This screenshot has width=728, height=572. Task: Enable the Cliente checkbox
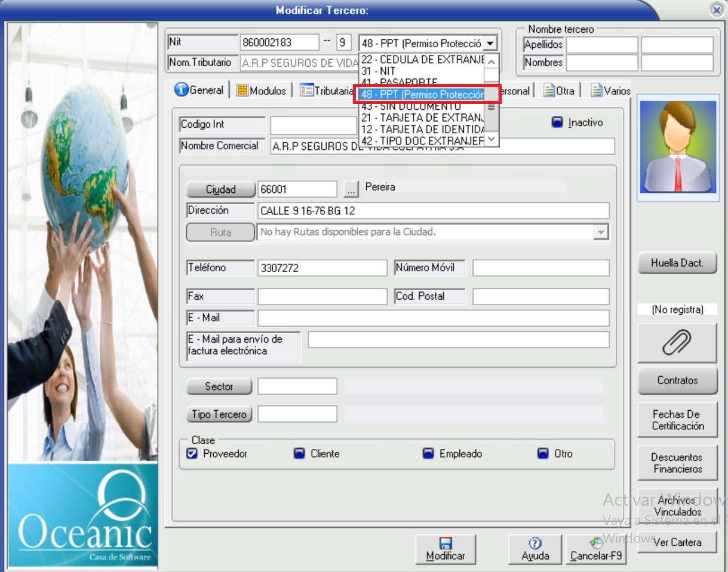pos(299,454)
